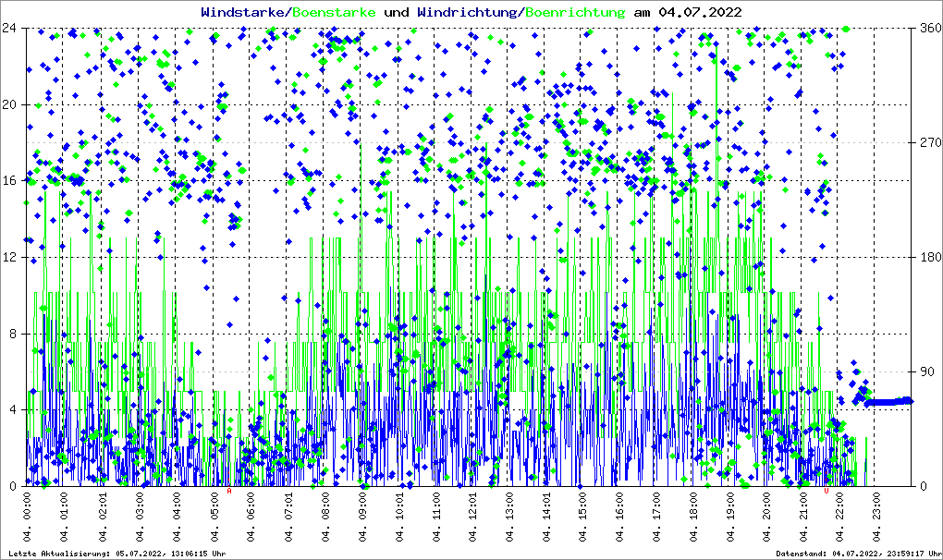
Task: Click the flat blue line after 22:00
Action: point(888,402)
